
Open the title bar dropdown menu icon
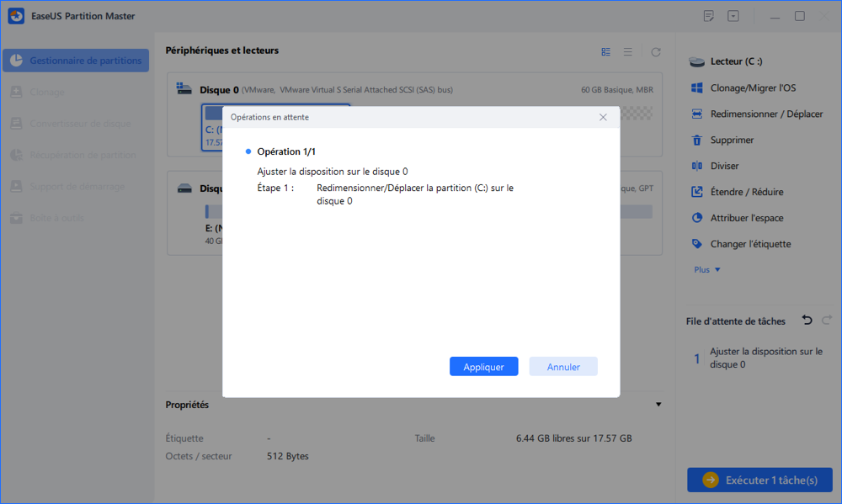point(733,16)
